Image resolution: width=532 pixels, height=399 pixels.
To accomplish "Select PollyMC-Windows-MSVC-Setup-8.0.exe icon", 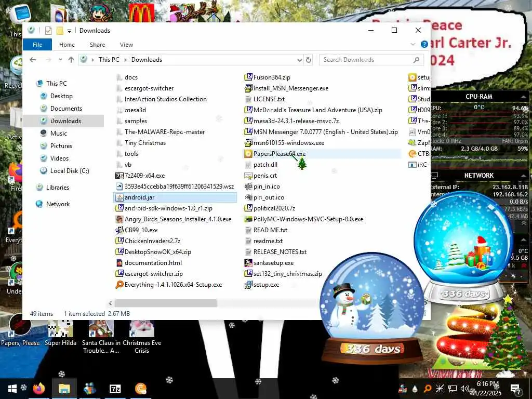I will tap(248, 219).
